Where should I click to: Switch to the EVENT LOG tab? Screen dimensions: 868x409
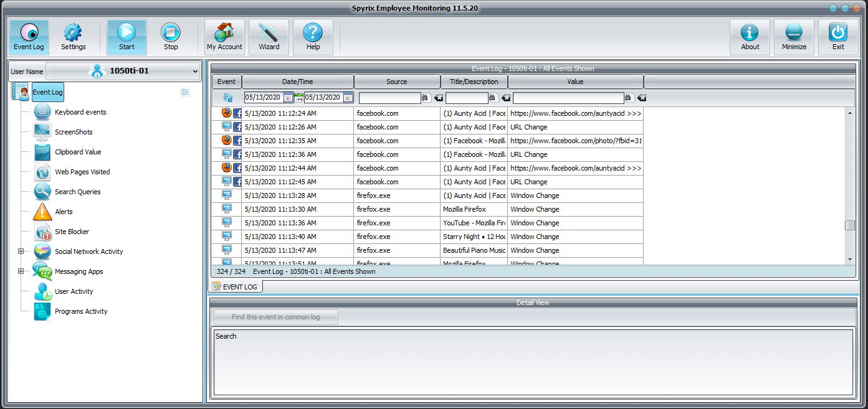236,286
